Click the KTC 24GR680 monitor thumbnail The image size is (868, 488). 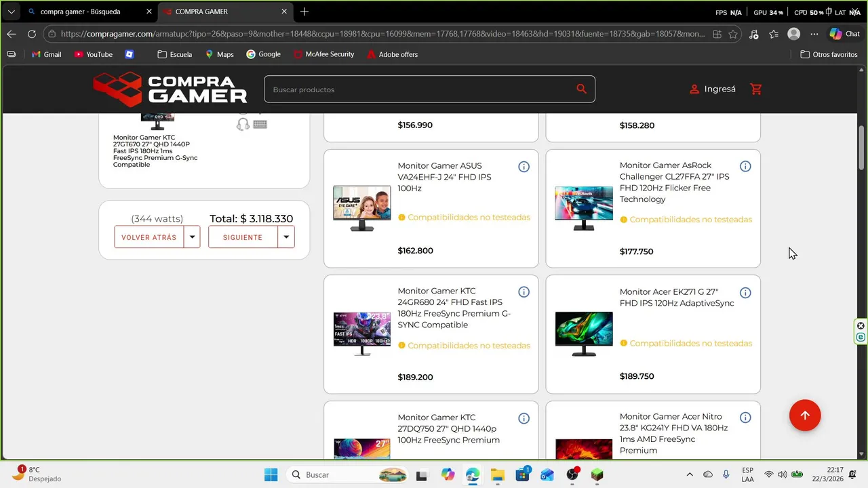point(362,334)
